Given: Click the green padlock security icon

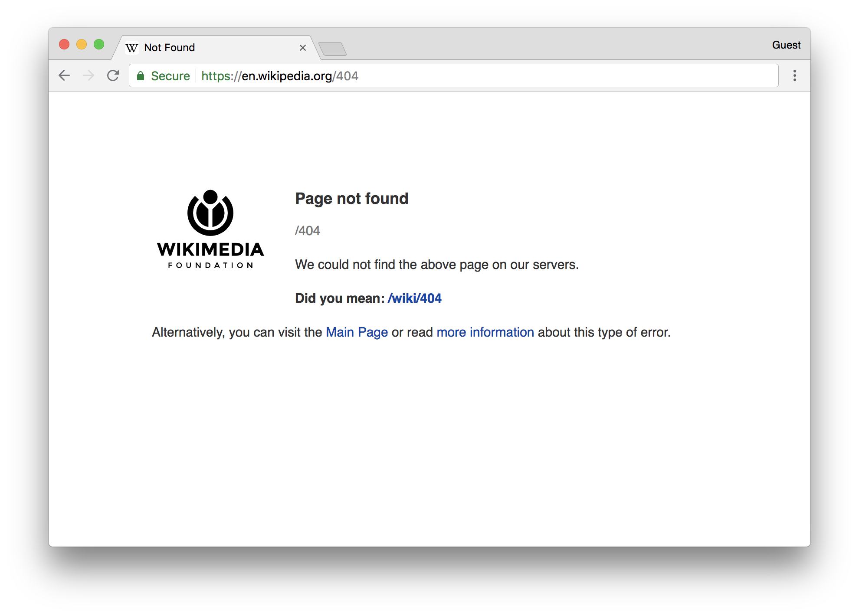Looking at the screenshot, I should (141, 76).
